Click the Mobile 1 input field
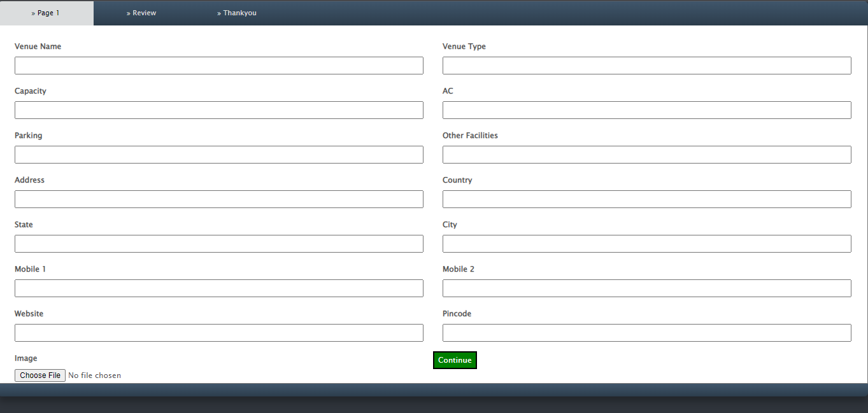The height and width of the screenshot is (413, 868). click(218, 288)
